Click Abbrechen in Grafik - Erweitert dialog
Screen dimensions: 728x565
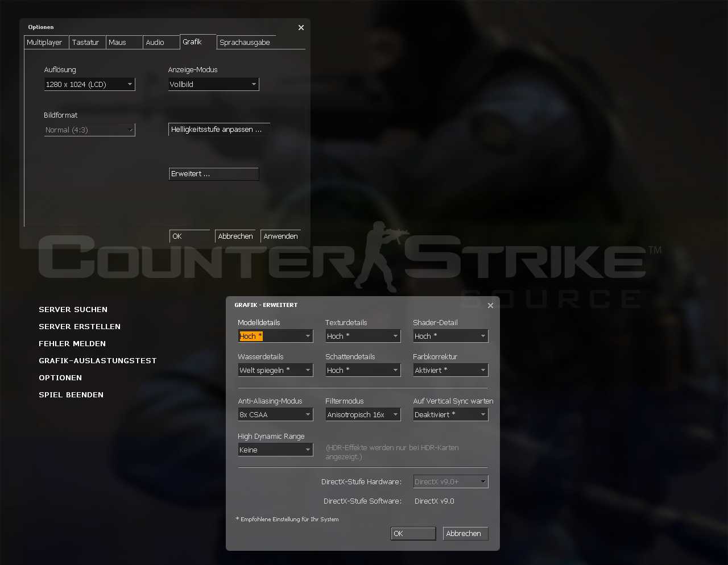coord(465,534)
